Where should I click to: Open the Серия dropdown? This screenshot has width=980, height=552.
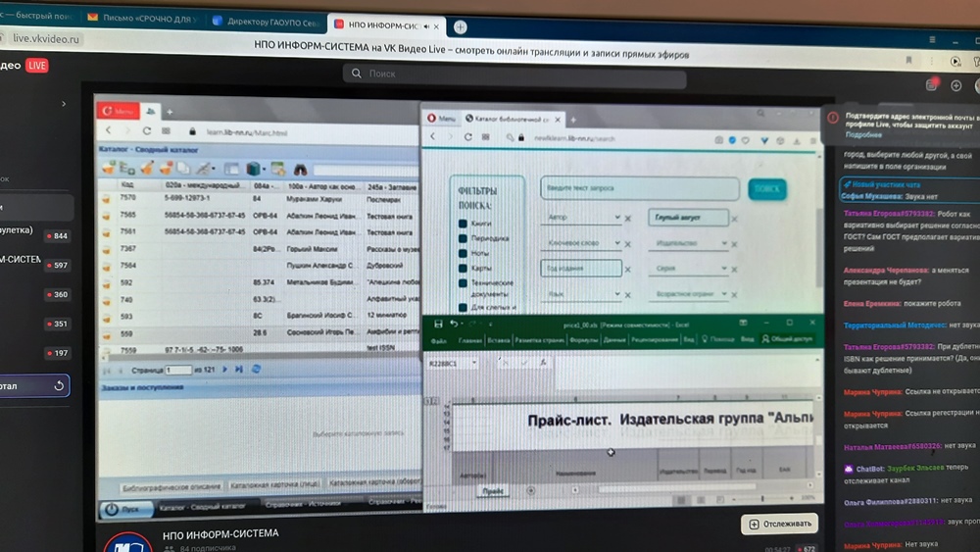(x=724, y=269)
